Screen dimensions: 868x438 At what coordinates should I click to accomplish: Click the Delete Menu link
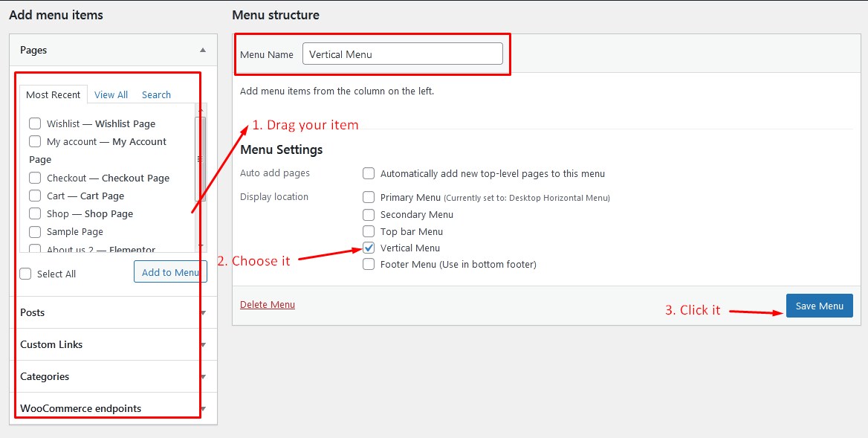coord(268,304)
